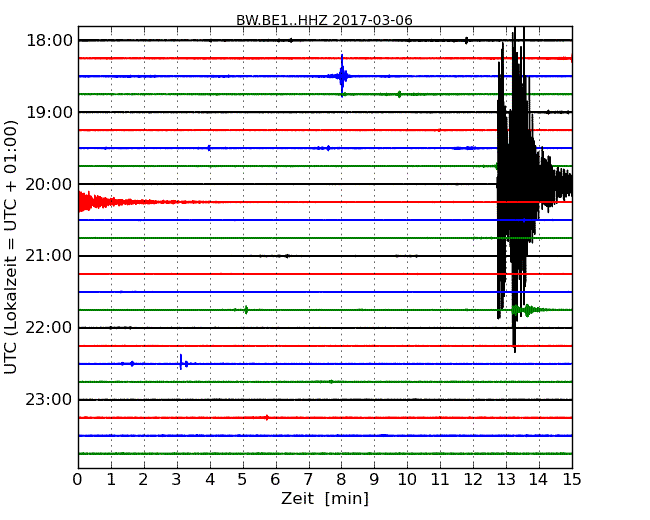The image size is (650, 520).
Task: Click the blue blip near minute 4 after 19:00
Action: click(x=209, y=148)
